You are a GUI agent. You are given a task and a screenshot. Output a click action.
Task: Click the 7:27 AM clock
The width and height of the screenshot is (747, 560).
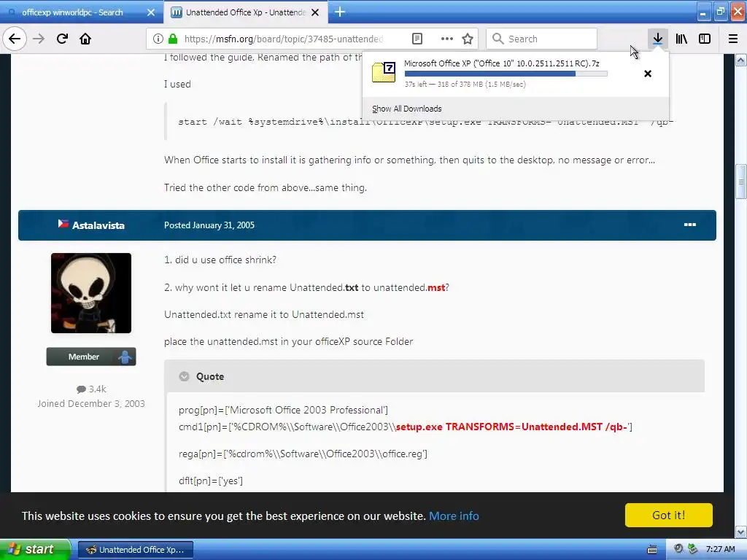click(x=720, y=549)
